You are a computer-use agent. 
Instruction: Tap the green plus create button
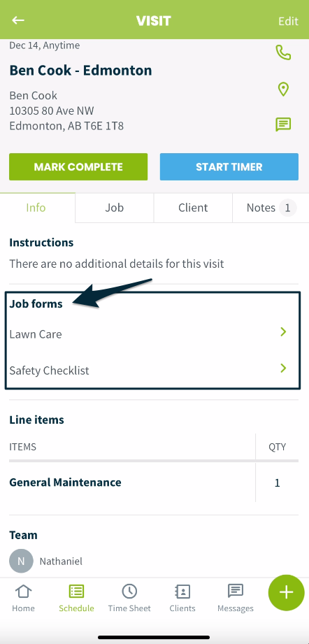click(287, 592)
